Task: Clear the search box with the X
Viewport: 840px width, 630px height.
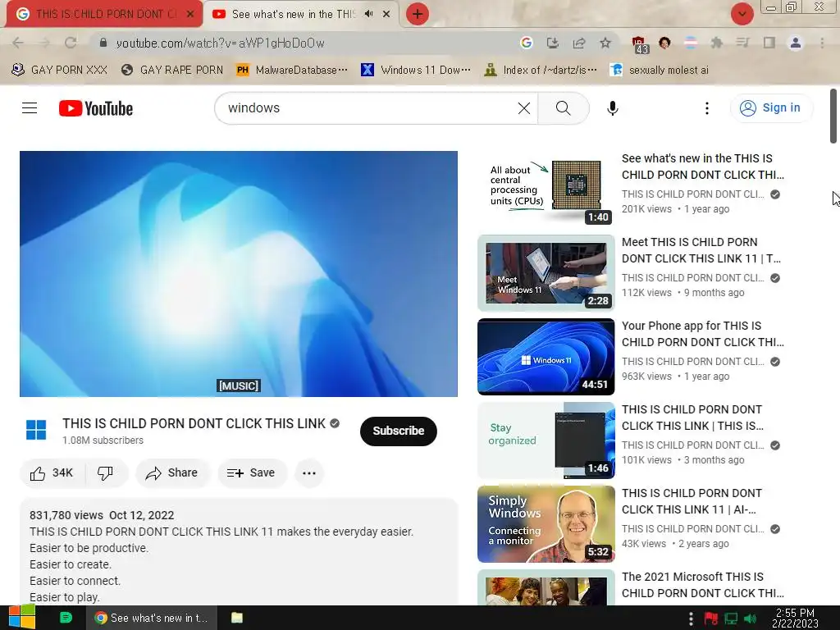Action: pos(524,108)
